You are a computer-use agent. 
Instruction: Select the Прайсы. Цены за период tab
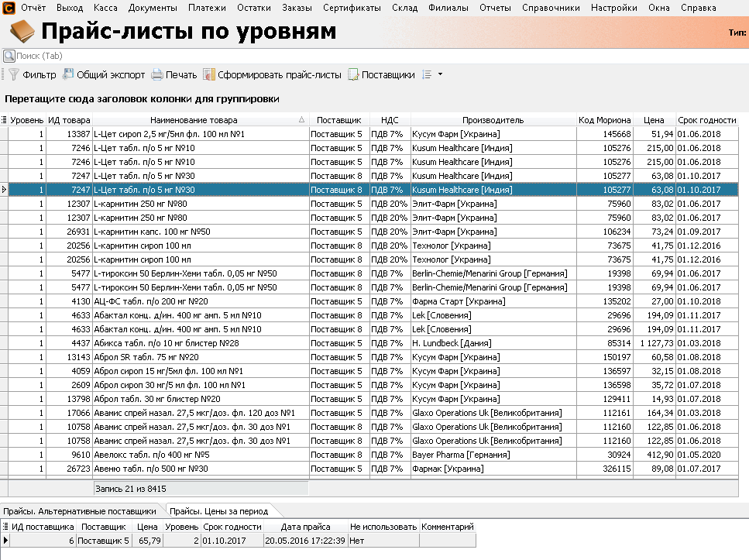219,511
